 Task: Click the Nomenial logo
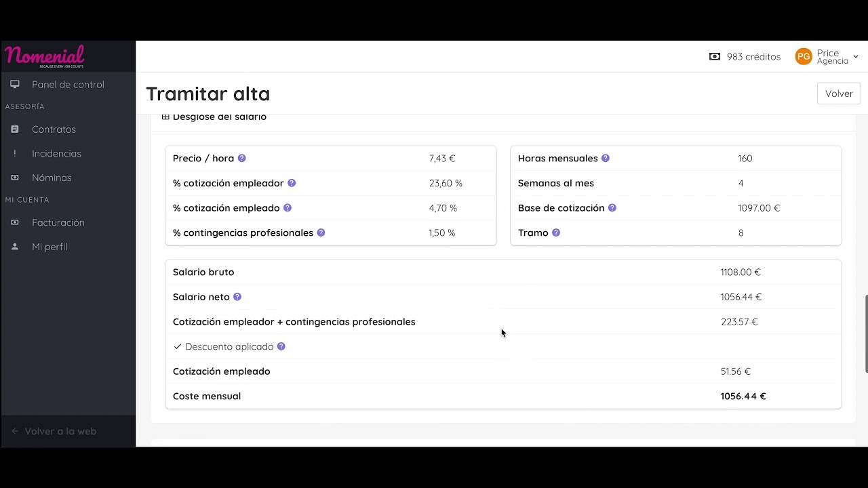point(45,56)
